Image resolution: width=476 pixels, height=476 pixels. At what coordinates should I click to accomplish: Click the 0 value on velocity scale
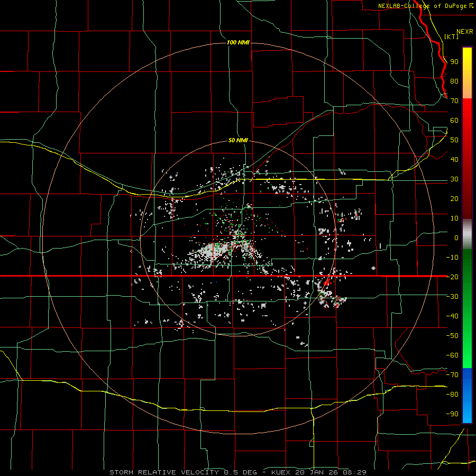(x=456, y=237)
